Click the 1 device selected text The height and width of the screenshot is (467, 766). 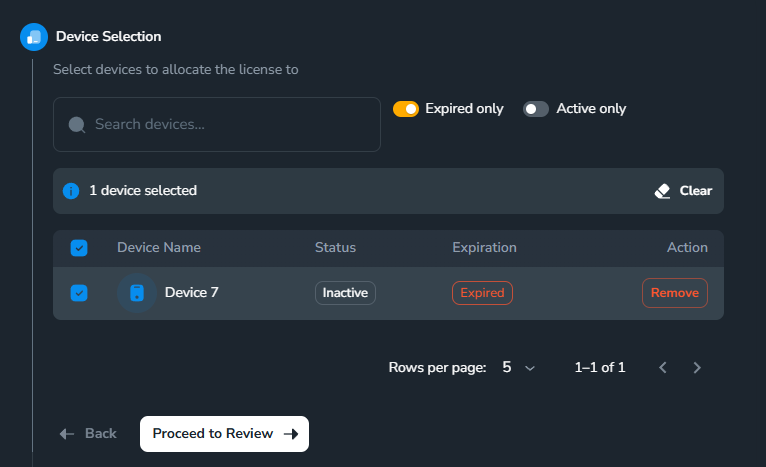click(143, 191)
